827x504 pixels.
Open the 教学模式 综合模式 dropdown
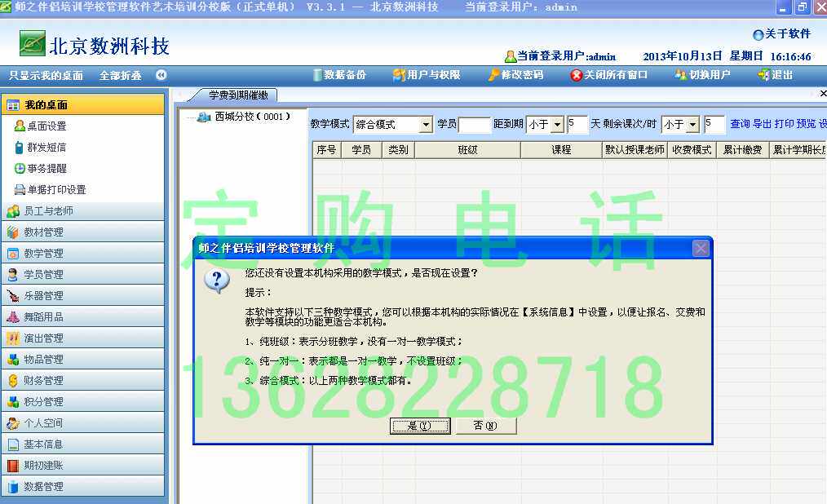pyautogui.click(x=426, y=125)
